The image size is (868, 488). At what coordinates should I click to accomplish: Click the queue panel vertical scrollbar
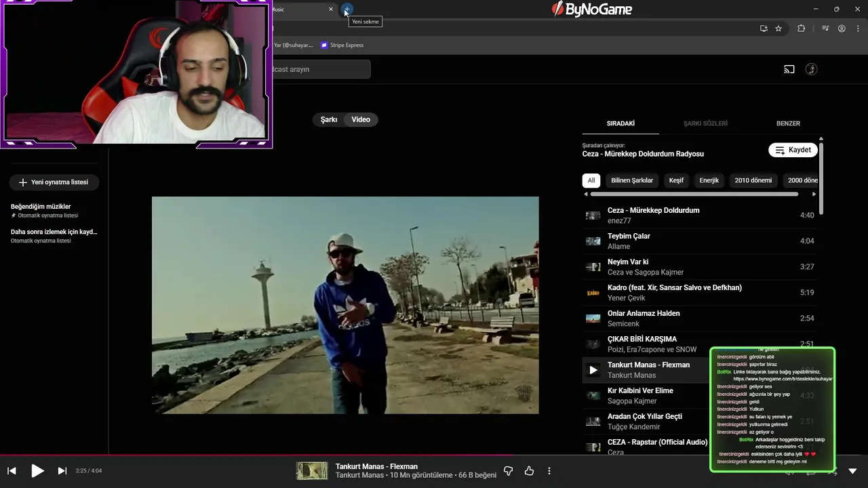point(821,178)
